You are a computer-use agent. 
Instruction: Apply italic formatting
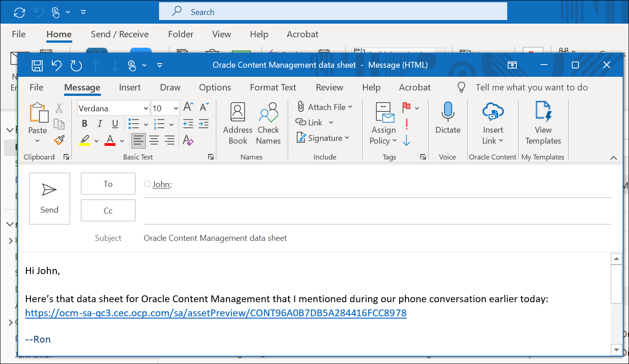click(99, 124)
